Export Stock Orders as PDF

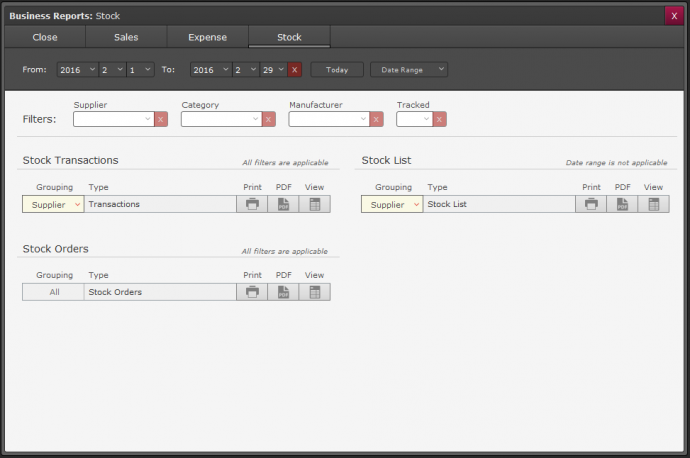point(283,292)
